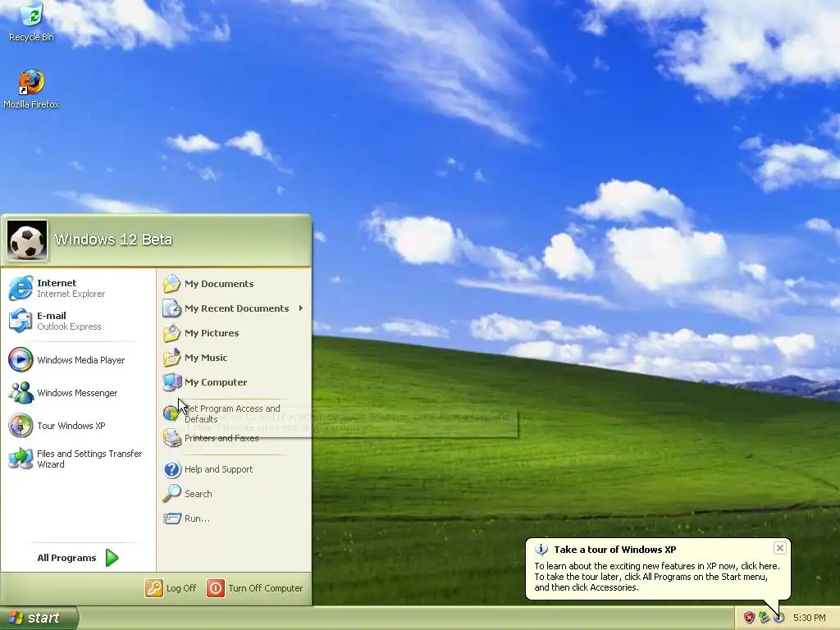This screenshot has width=840, height=630.
Task: Click the Internet Explorer icon in Start menu
Action: click(21, 288)
